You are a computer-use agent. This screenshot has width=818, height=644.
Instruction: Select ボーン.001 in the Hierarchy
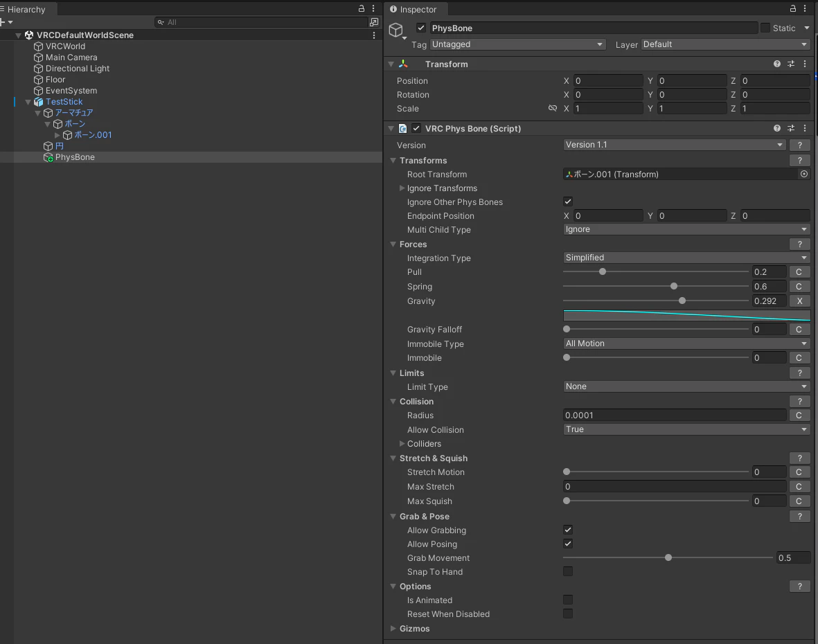(93, 134)
